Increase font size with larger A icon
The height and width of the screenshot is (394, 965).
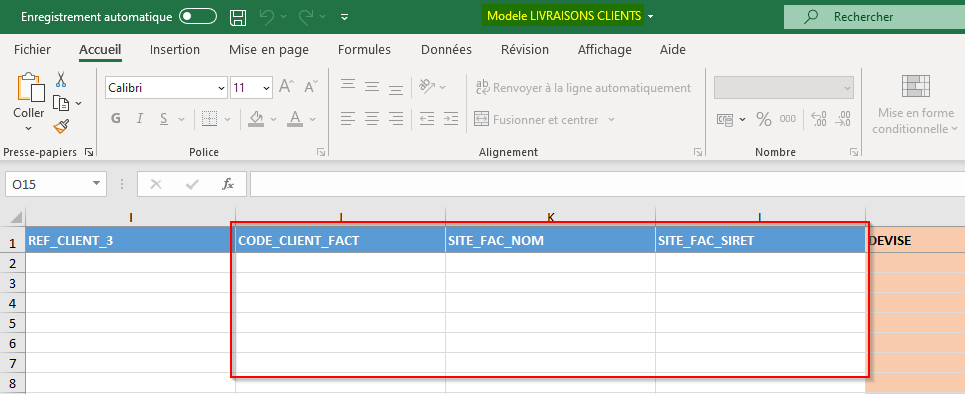coord(287,87)
